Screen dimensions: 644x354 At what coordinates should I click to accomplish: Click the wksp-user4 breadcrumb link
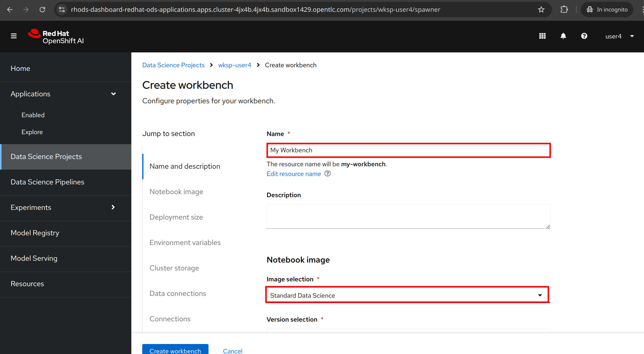(x=235, y=65)
